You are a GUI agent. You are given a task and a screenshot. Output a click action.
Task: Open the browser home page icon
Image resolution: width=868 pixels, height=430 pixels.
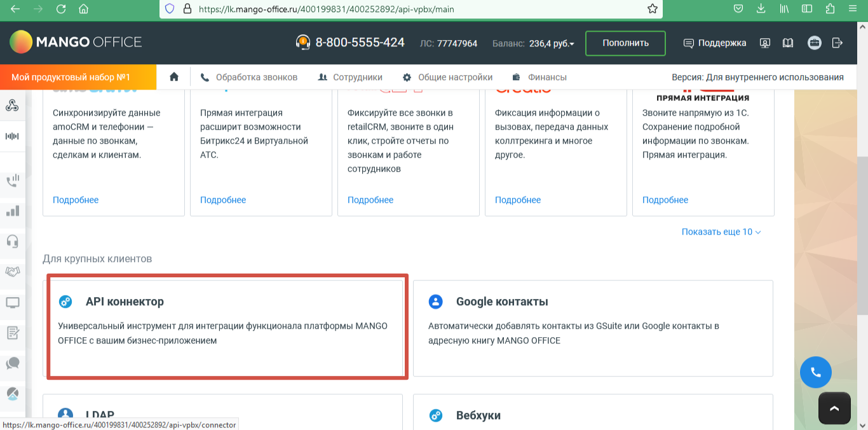point(83,10)
